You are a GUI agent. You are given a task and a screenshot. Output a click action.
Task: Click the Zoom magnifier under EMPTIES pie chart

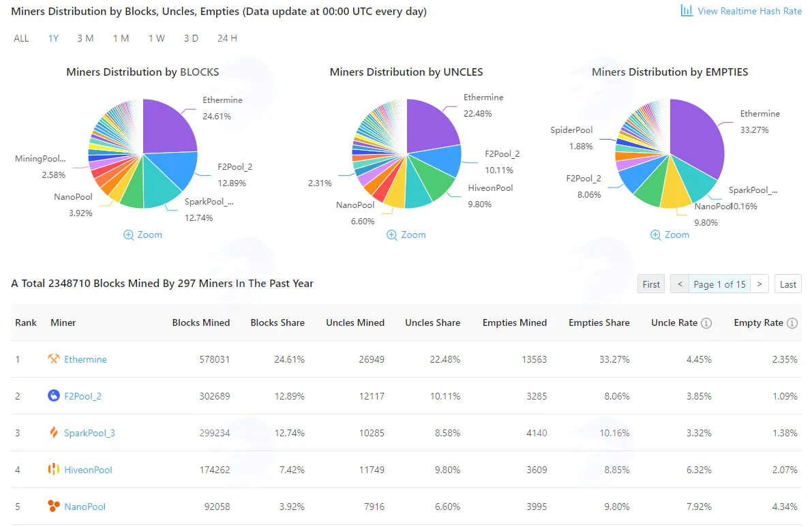tap(656, 235)
